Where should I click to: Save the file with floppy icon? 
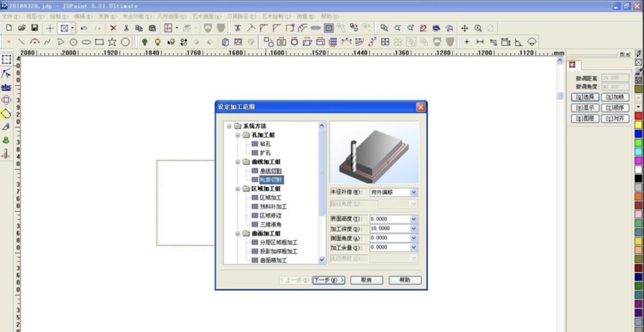[35, 28]
